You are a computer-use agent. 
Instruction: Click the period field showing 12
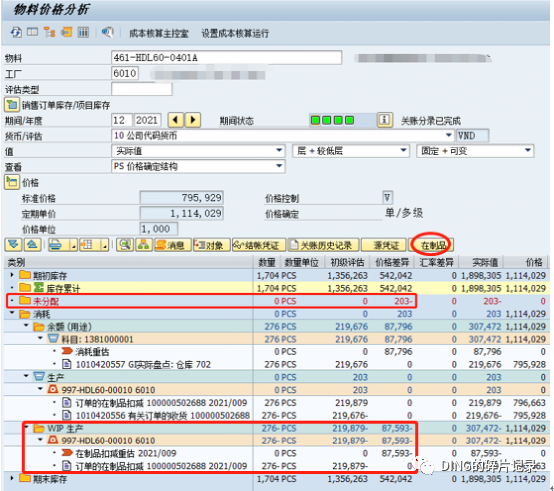[122, 120]
